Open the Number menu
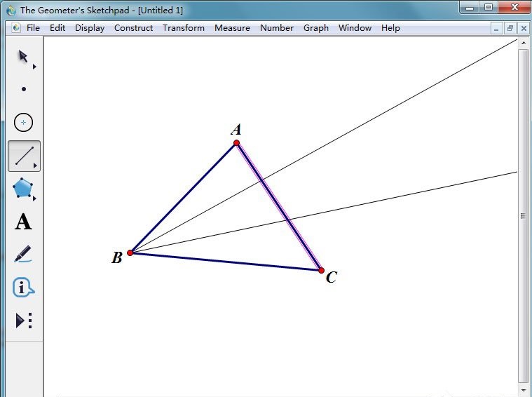Screen dimensions: 532x397 click(277, 28)
